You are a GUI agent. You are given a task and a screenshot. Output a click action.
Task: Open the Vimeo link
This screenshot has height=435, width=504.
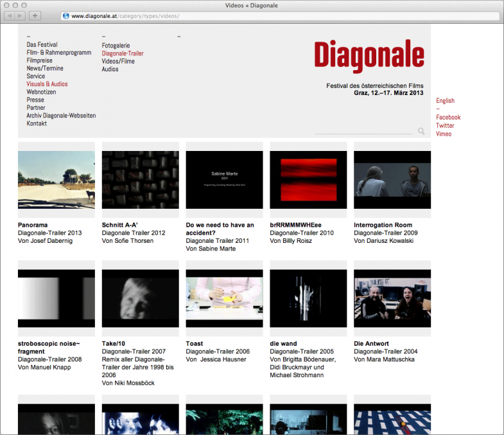[x=444, y=134]
